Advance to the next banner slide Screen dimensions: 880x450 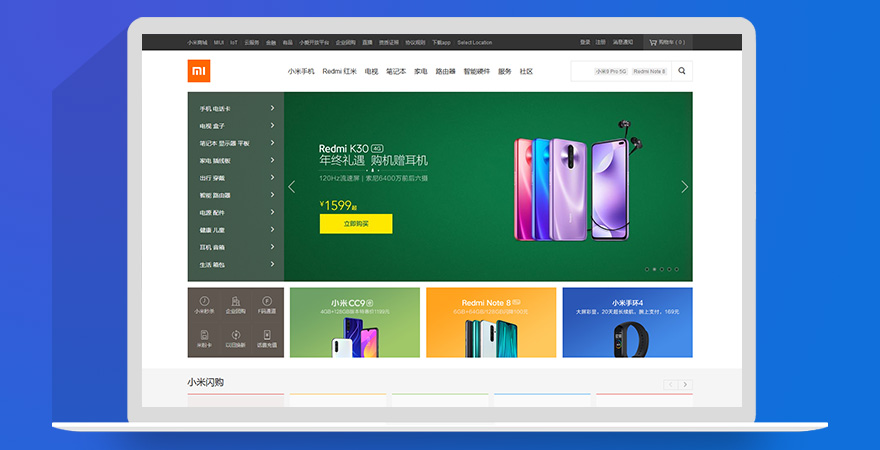coord(684,187)
